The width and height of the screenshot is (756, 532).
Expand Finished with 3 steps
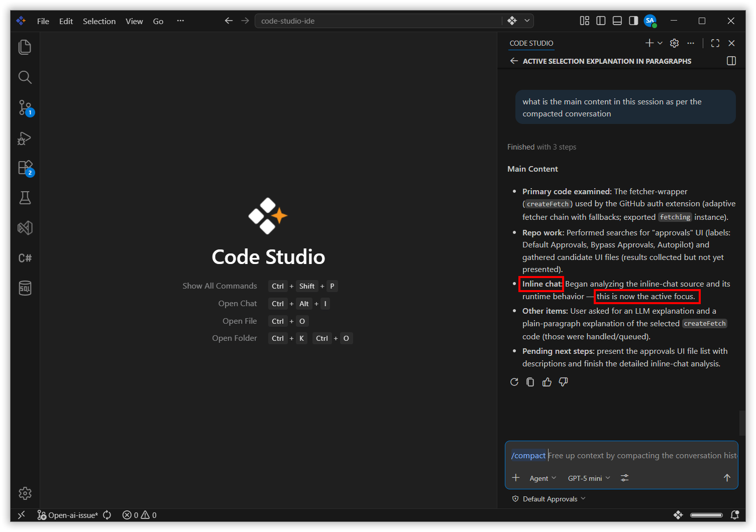point(542,147)
